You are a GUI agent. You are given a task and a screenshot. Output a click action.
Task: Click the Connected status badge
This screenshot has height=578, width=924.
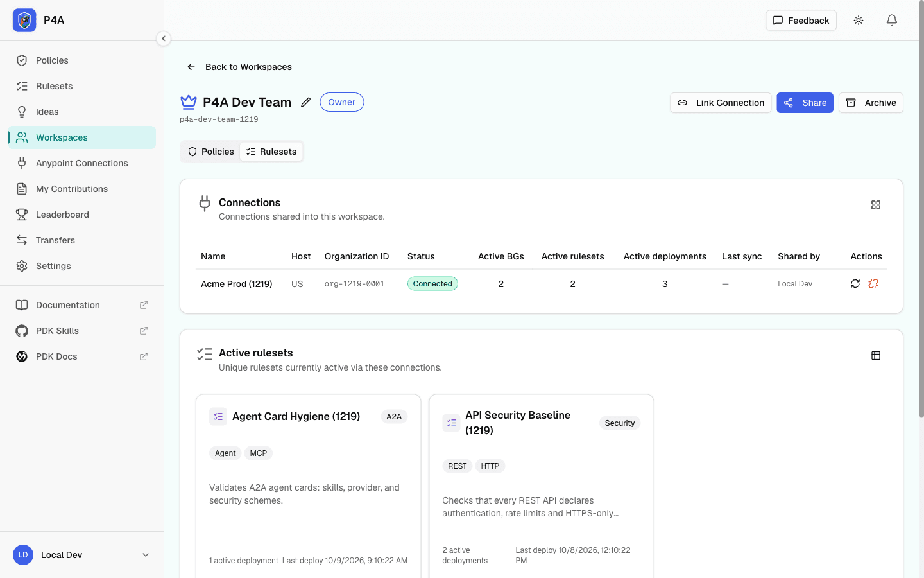(432, 284)
